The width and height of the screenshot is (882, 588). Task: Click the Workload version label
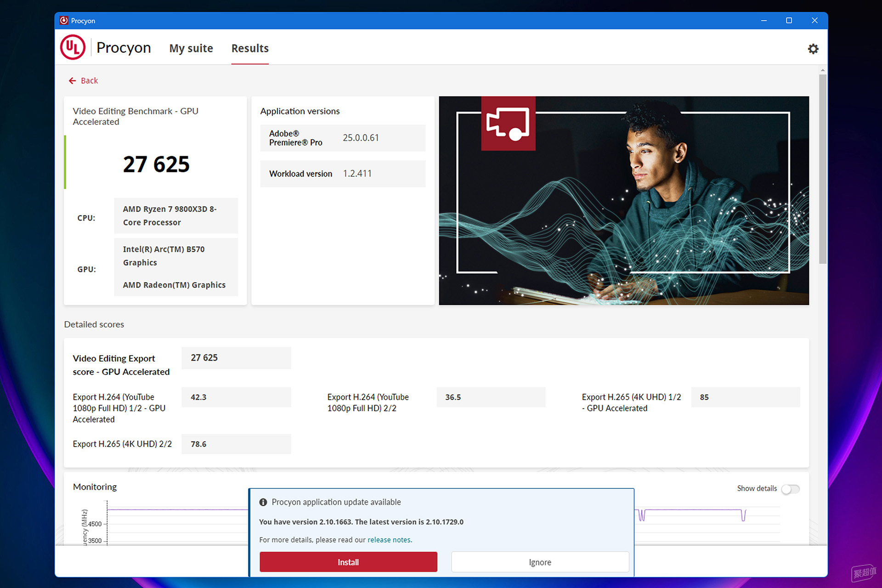click(x=300, y=174)
